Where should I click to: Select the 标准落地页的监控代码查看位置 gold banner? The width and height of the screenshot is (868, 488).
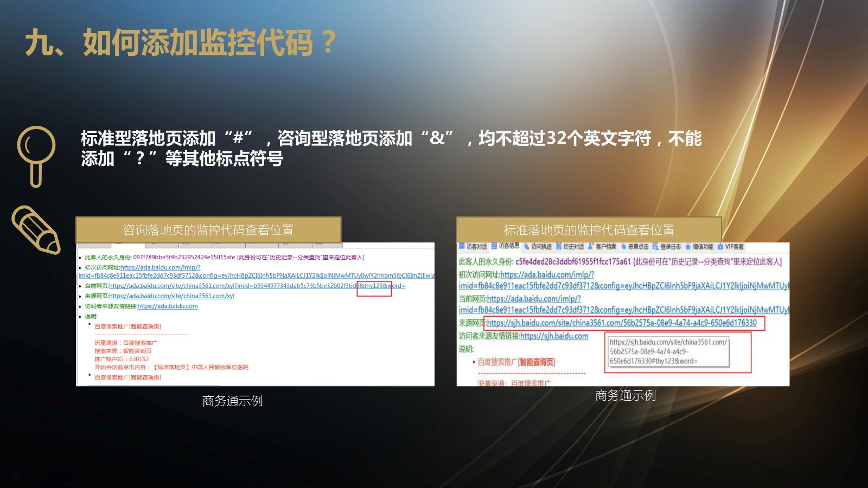589,230
